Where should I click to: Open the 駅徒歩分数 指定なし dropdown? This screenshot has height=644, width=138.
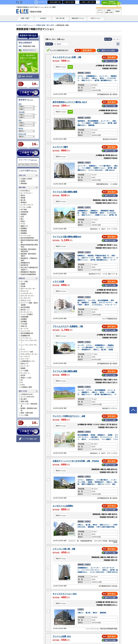(x=27, y=137)
